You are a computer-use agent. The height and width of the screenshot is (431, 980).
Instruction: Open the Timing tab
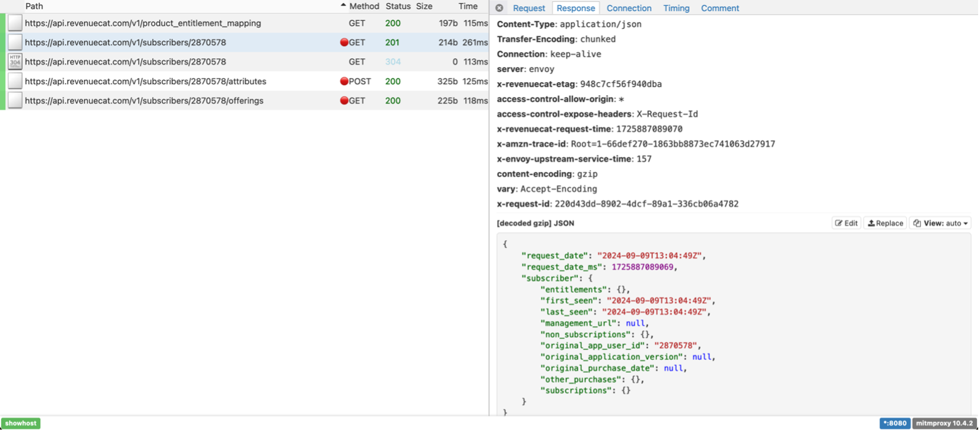click(676, 8)
